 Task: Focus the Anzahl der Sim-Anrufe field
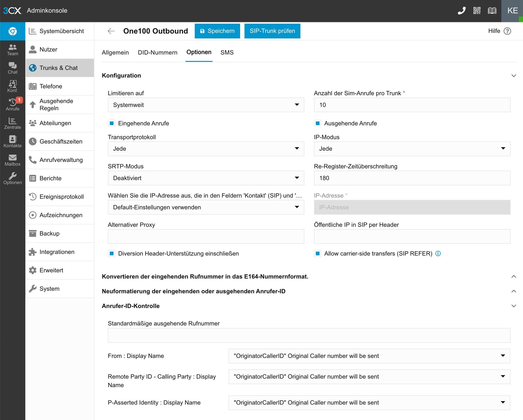click(x=412, y=105)
